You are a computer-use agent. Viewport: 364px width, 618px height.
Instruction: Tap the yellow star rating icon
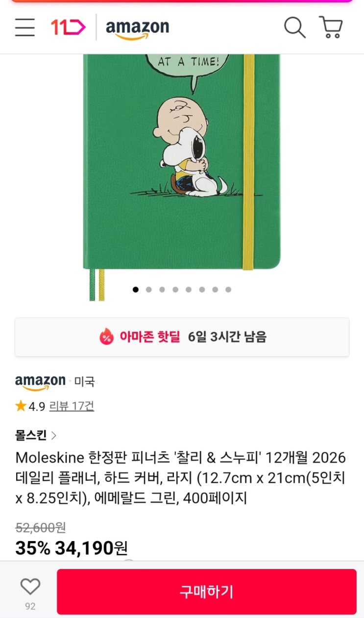pos(21,406)
